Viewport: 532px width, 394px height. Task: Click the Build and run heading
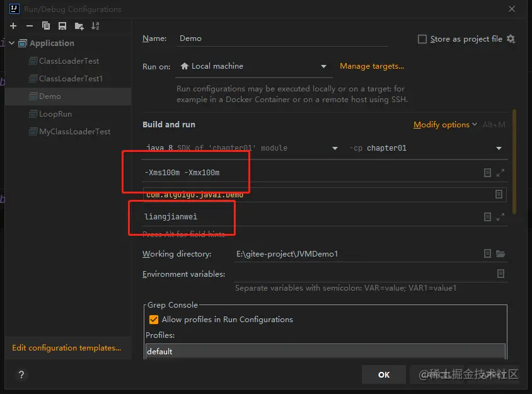169,125
